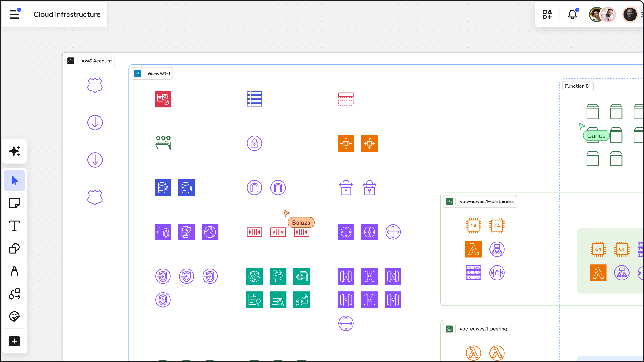Open the hamburger navigation menu
The height and width of the screenshot is (362, 644).
click(14, 14)
